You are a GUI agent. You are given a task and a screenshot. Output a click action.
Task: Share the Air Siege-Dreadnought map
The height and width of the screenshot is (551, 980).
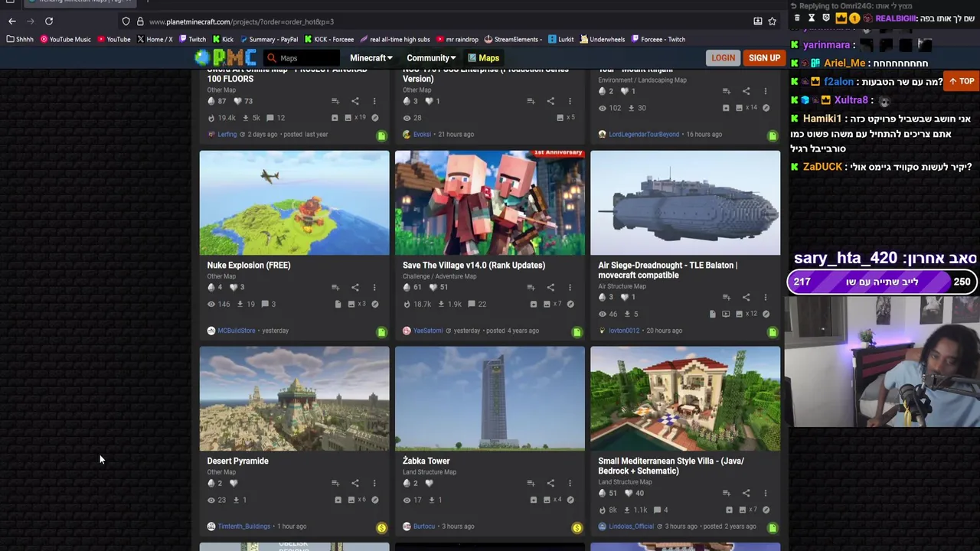click(746, 297)
